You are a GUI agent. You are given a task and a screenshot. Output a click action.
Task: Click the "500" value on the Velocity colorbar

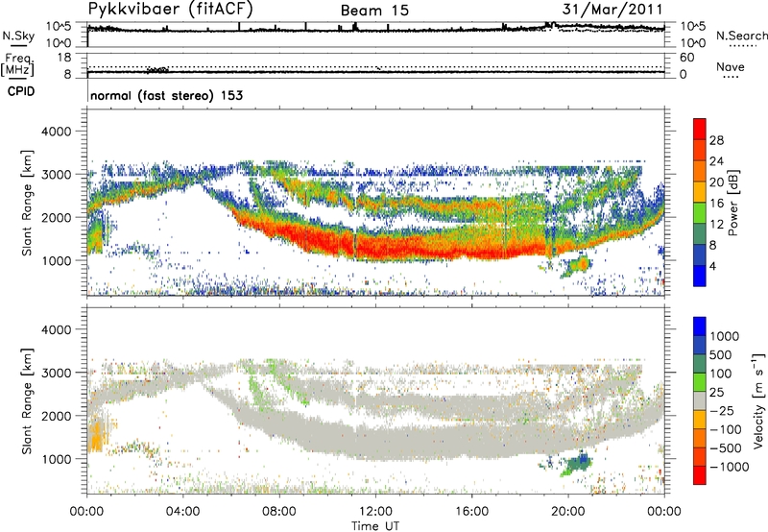click(723, 355)
